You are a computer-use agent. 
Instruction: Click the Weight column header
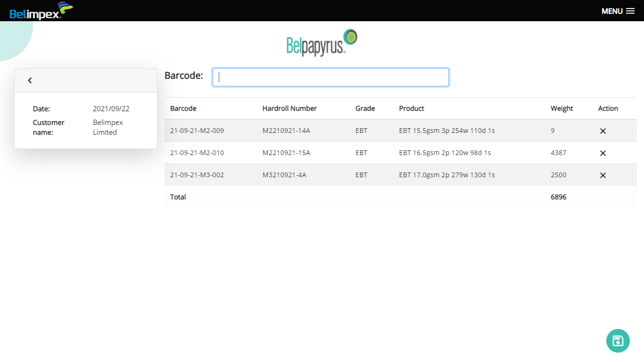562,108
